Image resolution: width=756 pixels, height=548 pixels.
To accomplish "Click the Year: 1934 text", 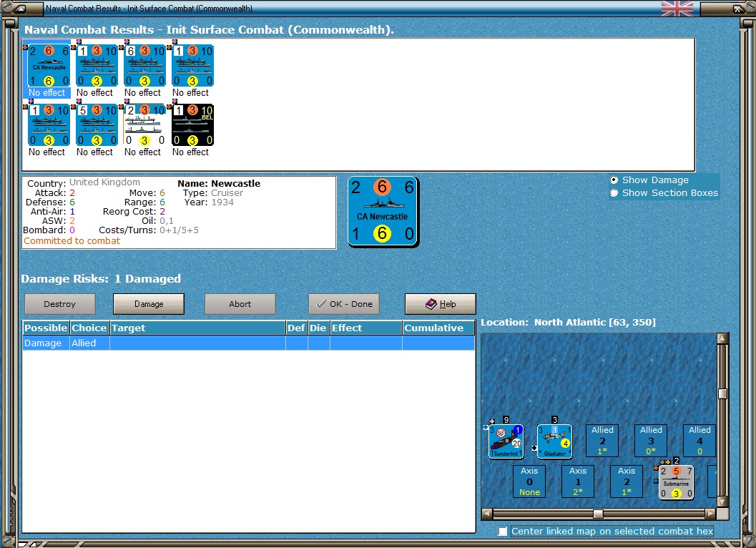I will 209,202.
